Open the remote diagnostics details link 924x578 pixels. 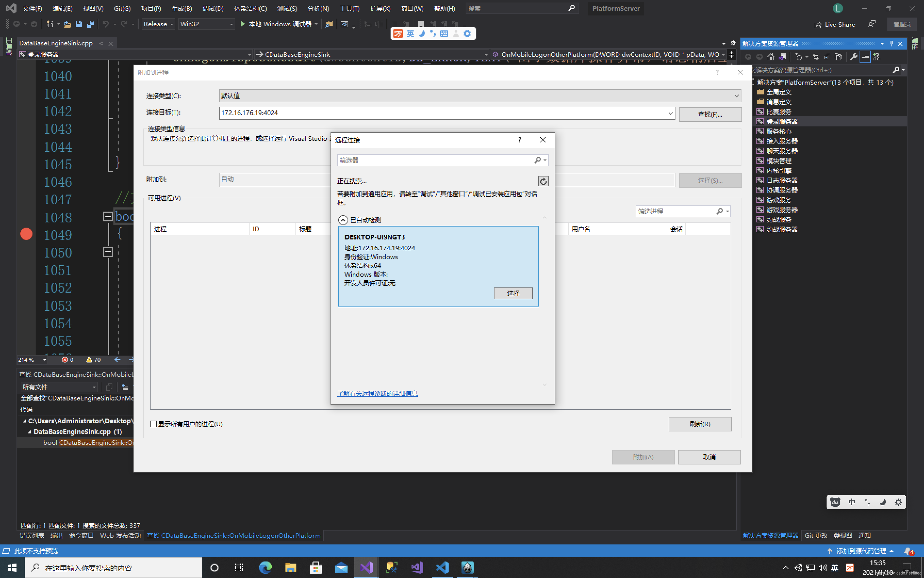pos(377,393)
